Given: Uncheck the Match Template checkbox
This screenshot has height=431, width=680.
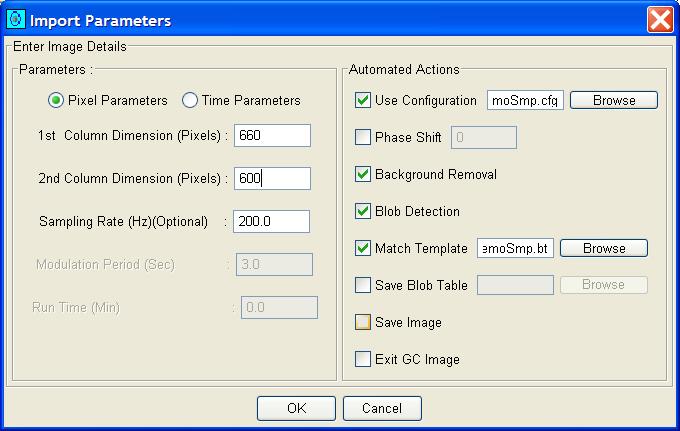Looking at the screenshot, I should 363,248.
